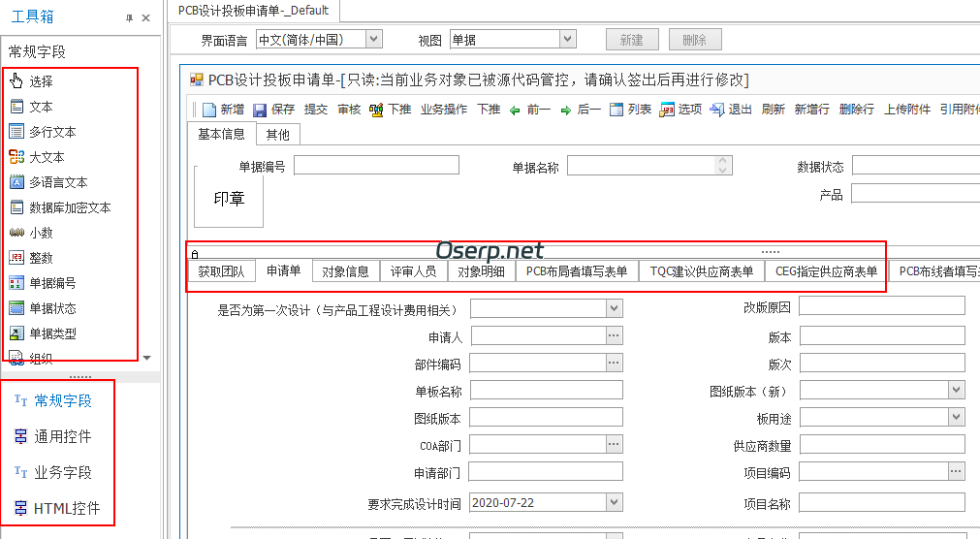The height and width of the screenshot is (539, 980).
Task: Click the 审核 toolbar button
Action: point(349,110)
